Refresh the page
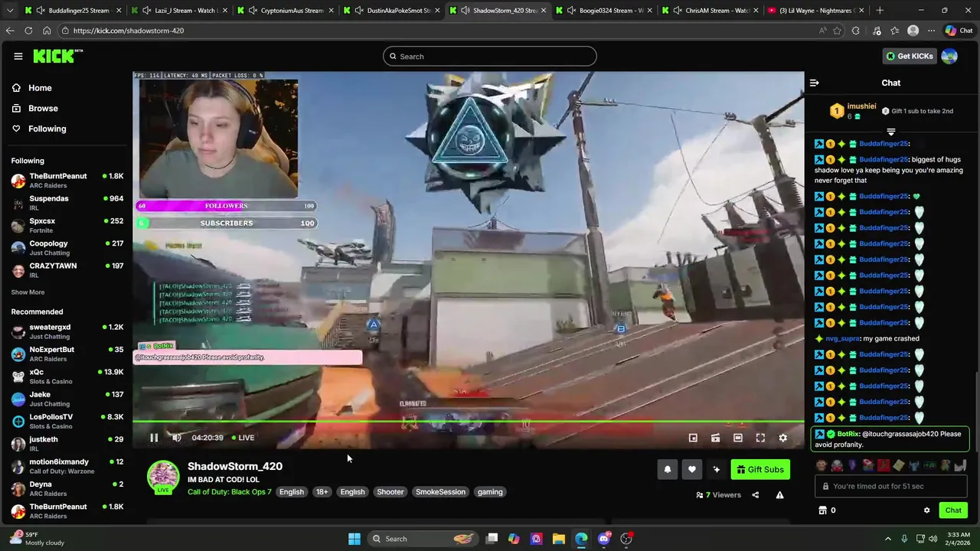 [28, 31]
